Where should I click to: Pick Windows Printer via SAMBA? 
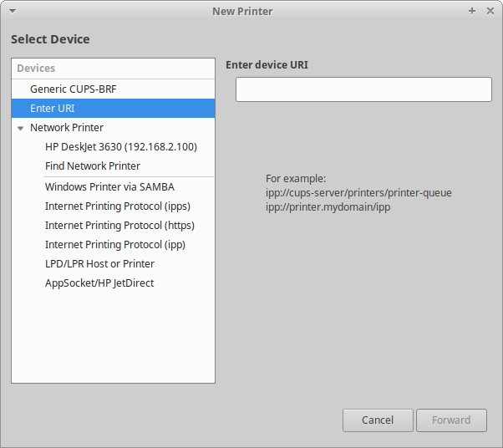coord(109,187)
